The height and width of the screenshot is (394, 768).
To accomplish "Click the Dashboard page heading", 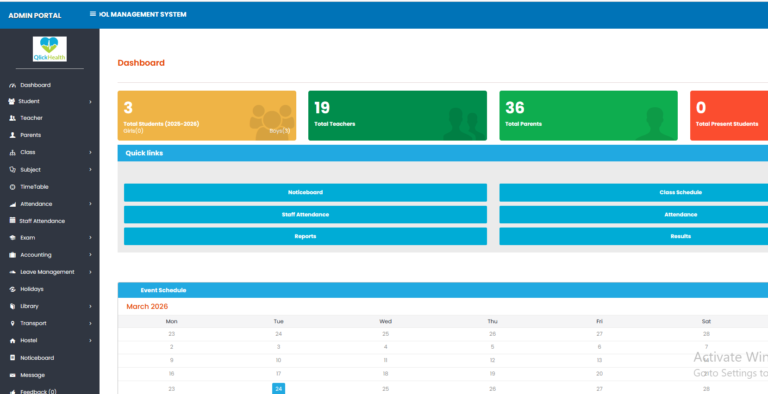I will (141, 63).
